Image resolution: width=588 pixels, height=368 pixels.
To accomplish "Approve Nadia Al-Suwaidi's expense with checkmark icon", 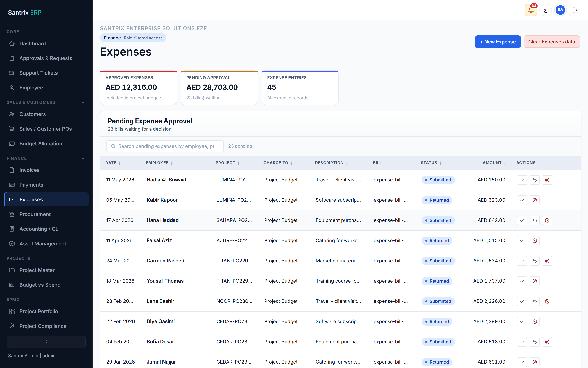I will (522, 180).
